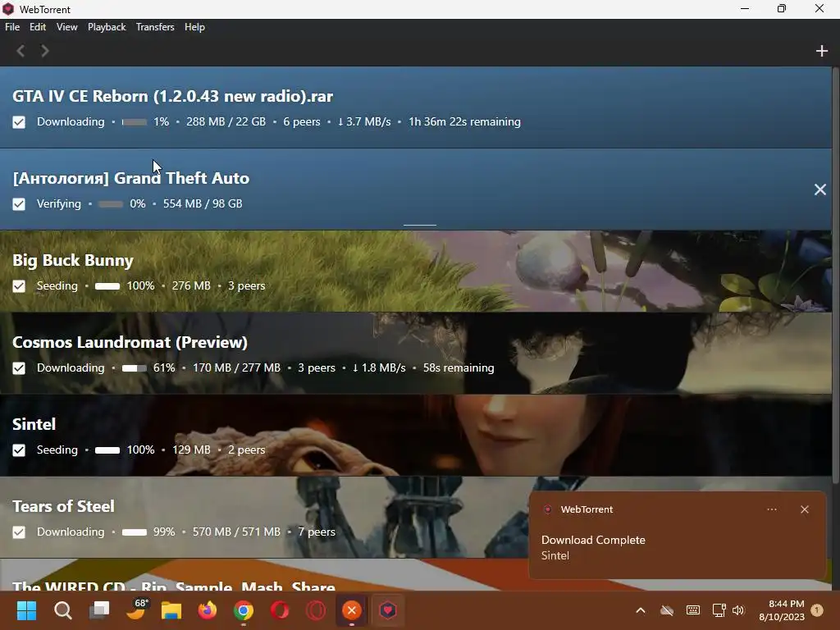Image resolution: width=840 pixels, height=630 pixels.
Task: Open the View menu
Action: tap(67, 27)
